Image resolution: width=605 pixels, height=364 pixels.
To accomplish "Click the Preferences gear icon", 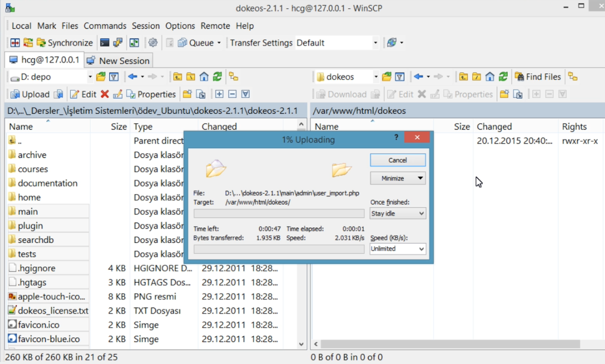I will tap(153, 43).
